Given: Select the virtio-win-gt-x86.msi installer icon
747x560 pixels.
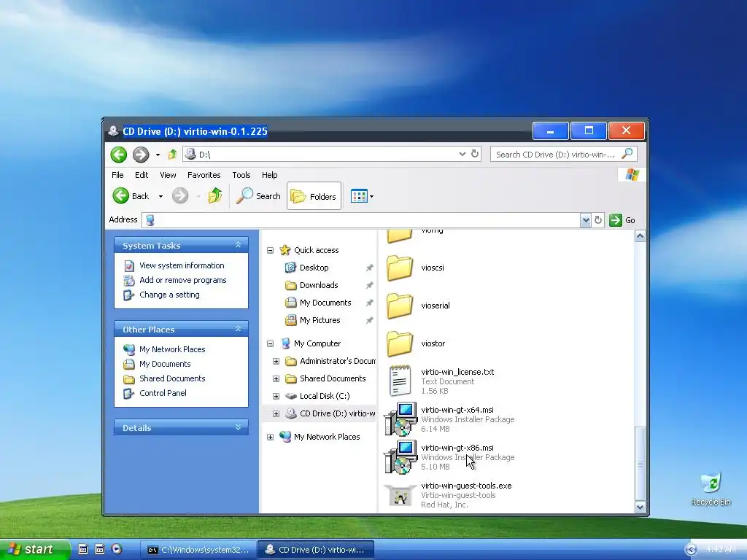Looking at the screenshot, I should click(400, 457).
